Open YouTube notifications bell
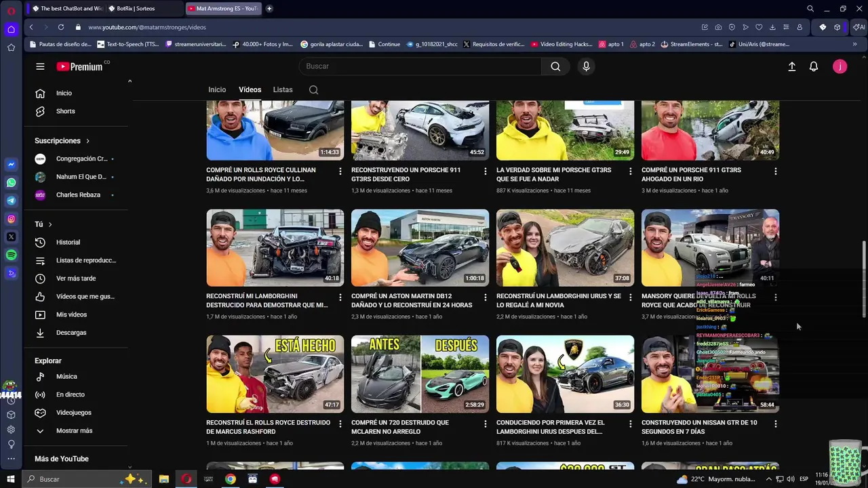This screenshot has width=868, height=488. (814, 66)
